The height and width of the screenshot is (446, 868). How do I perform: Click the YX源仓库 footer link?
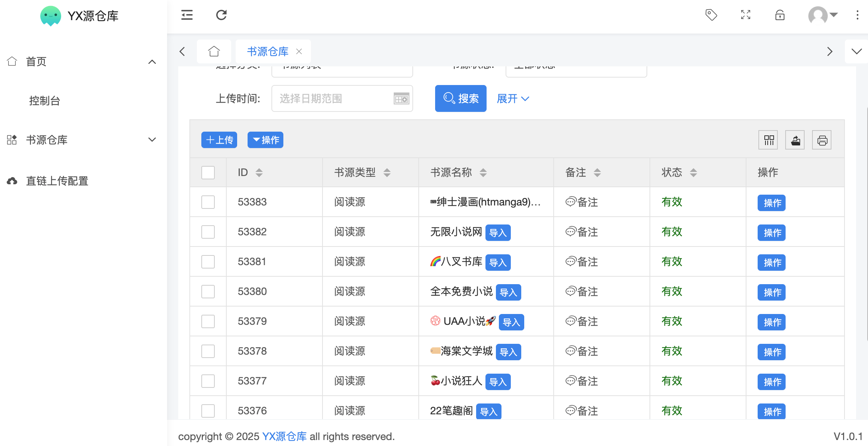pyautogui.click(x=284, y=436)
